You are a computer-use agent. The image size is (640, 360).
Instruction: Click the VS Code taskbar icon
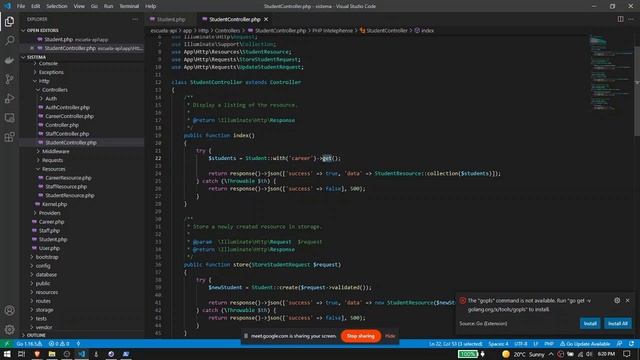coord(82,354)
